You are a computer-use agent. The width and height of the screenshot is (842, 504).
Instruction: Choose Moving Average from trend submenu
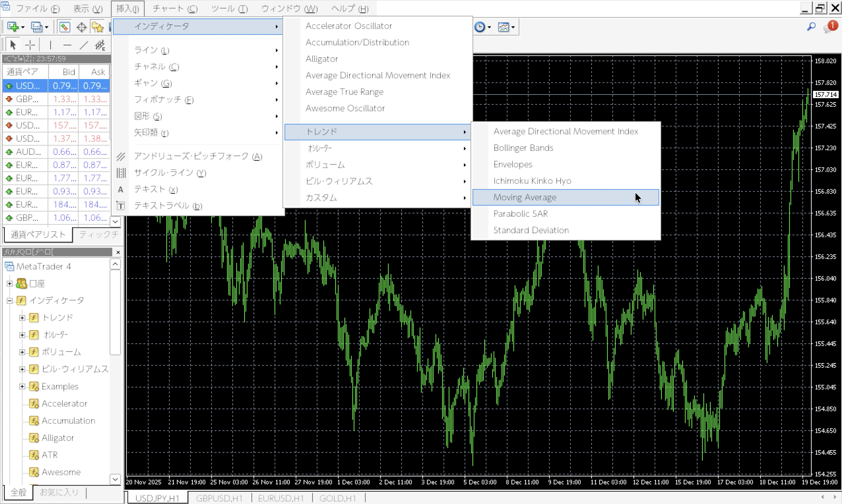pos(525,197)
